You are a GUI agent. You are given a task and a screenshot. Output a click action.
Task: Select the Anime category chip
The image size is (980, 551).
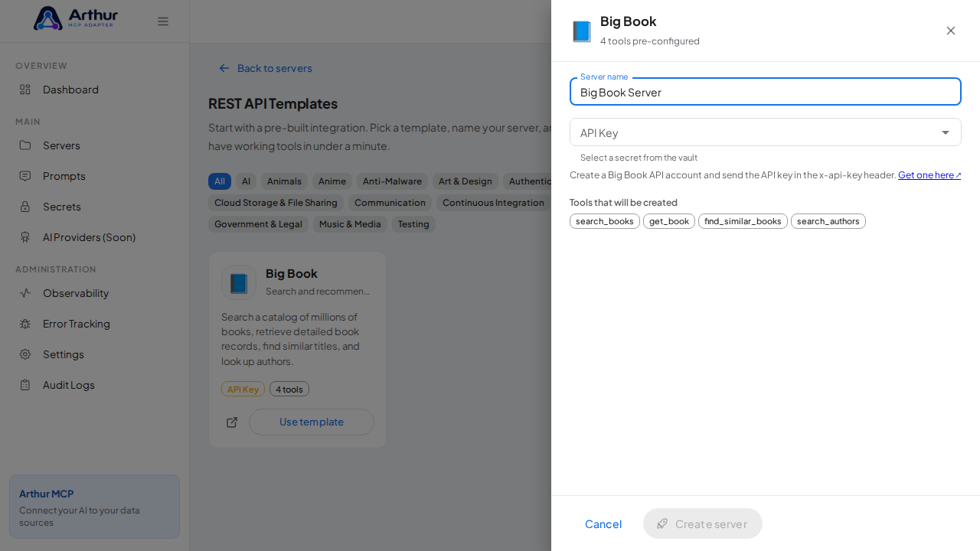(x=332, y=181)
